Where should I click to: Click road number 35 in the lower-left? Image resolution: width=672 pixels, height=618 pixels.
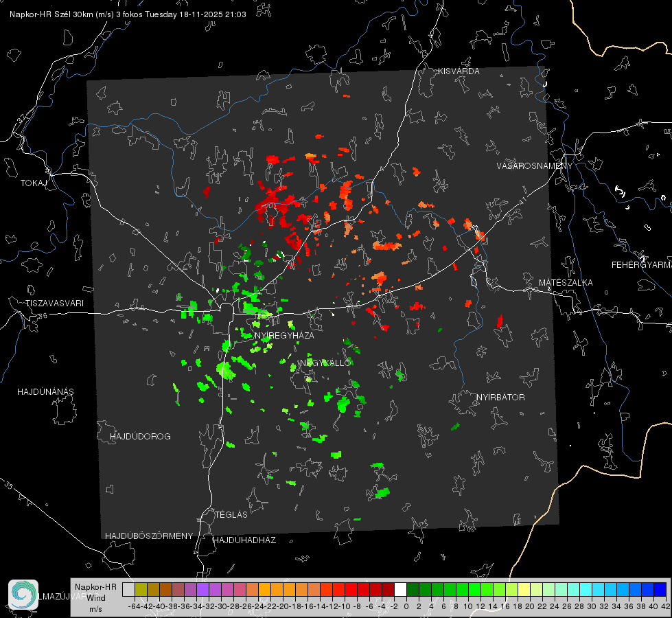click(8, 485)
